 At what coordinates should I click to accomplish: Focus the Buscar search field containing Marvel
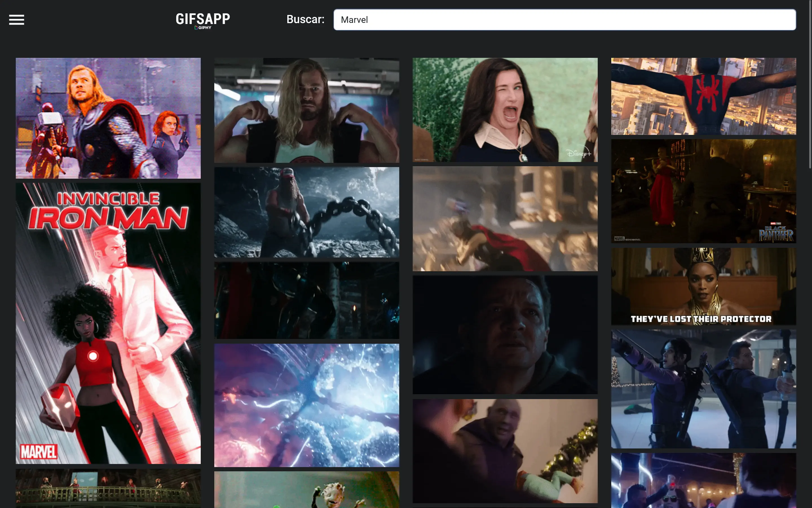pyautogui.click(x=564, y=20)
